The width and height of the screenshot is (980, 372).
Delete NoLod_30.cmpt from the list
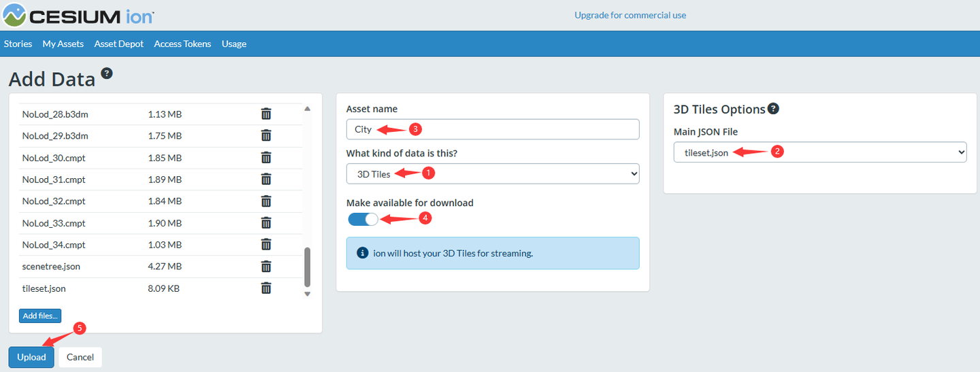tap(266, 158)
